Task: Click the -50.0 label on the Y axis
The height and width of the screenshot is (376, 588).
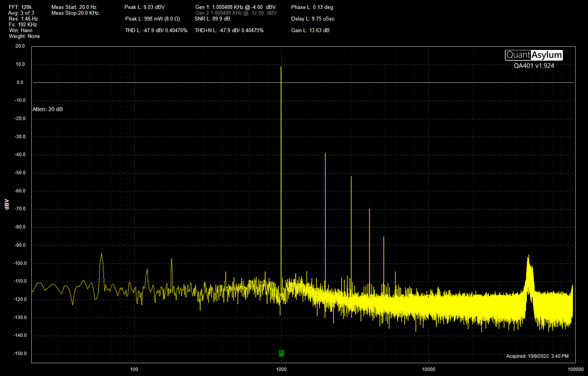Action: (x=20, y=173)
